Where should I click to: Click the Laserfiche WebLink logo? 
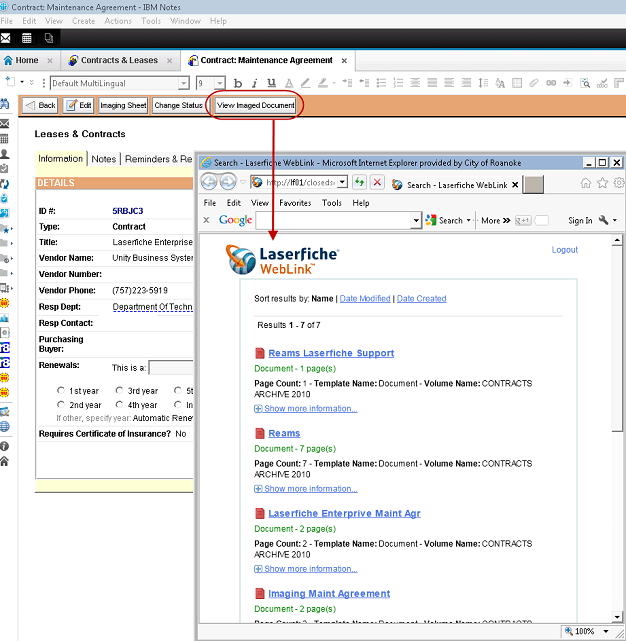pyautogui.click(x=283, y=260)
